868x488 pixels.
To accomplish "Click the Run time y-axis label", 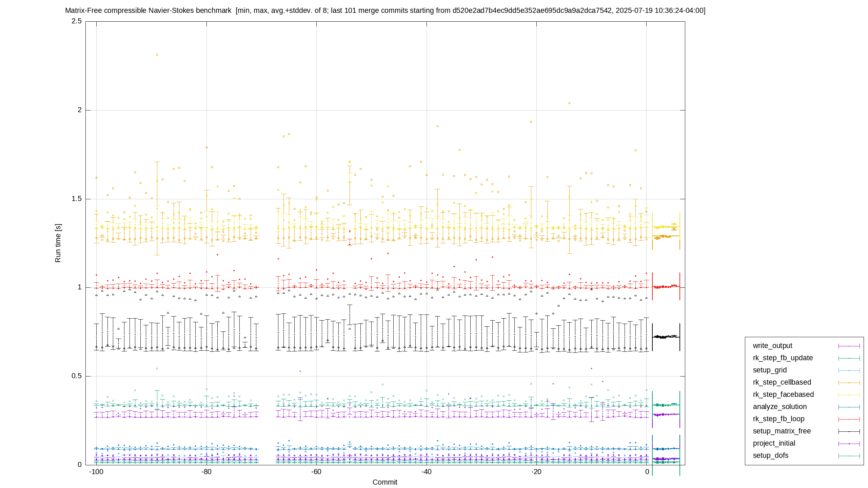I will [58, 243].
